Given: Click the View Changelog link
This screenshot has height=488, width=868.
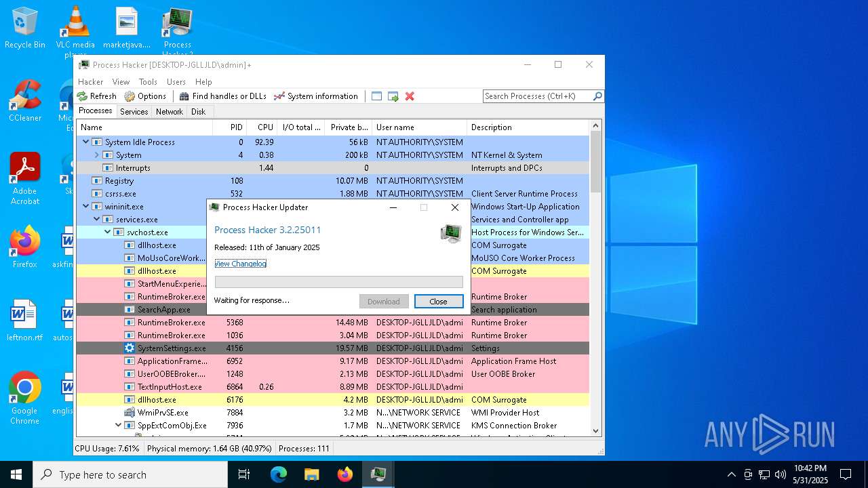Looking at the screenshot, I should 241,264.
